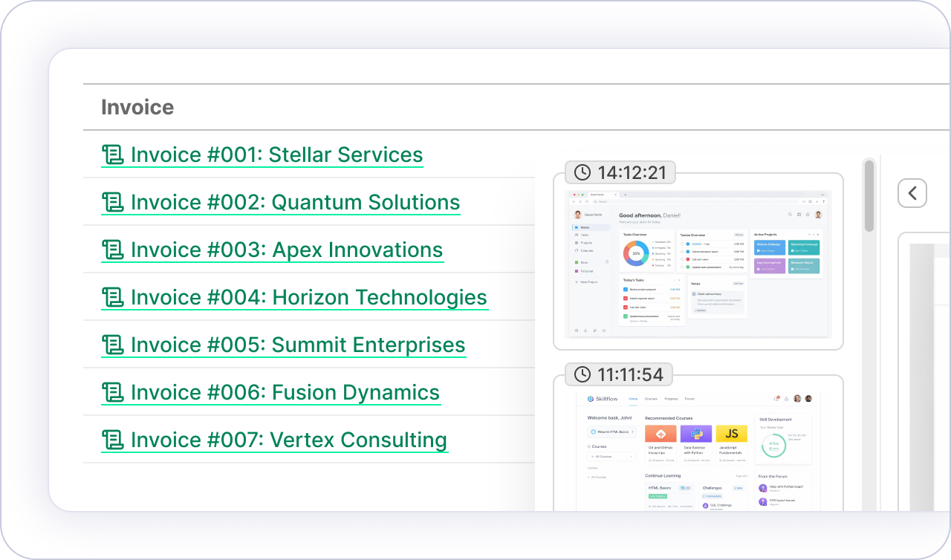Open Invoice #002: Quantum Solutions link

(x=295, y=202)
